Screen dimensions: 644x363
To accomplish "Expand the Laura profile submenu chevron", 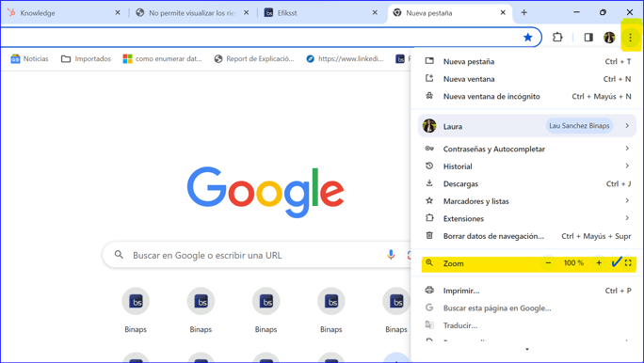I will pyautogui.click(x=627, y=126).
